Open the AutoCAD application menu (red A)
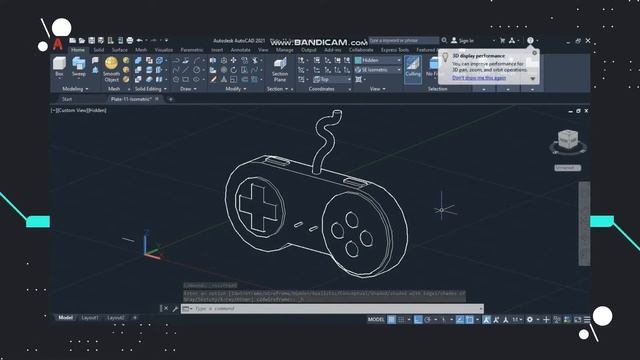Viewport: 640px width, 360px height. pyautogui.click(x=58, y=43)
